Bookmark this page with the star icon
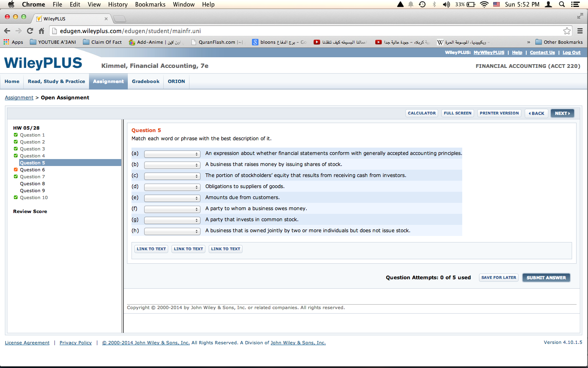 click(567, 31)
